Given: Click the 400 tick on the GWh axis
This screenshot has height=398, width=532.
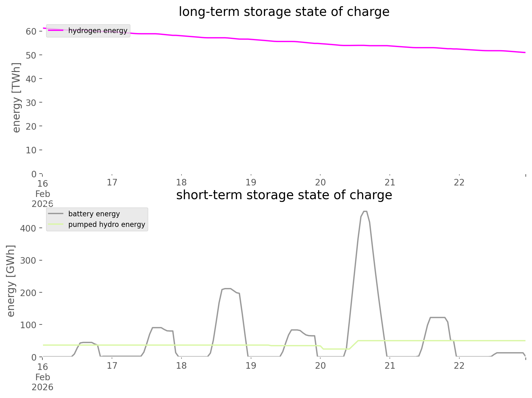Looking at the screenshot, I should pos(28,228).
